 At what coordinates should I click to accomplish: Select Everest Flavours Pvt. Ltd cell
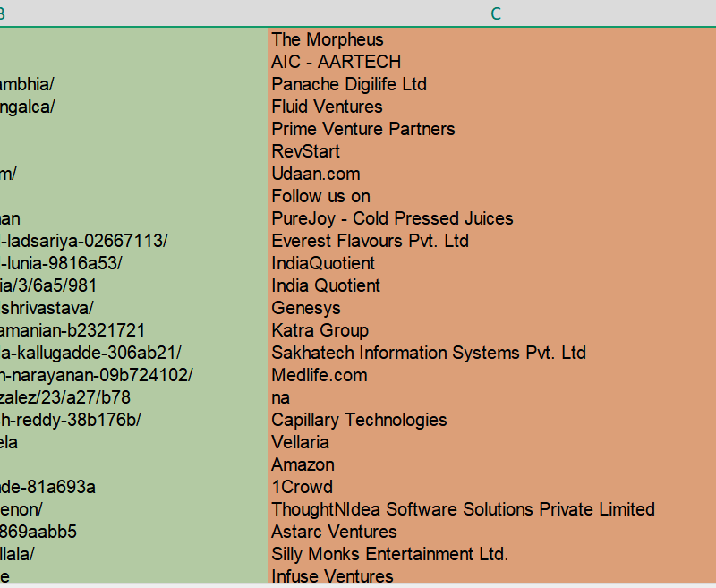[x=491, y=241]
